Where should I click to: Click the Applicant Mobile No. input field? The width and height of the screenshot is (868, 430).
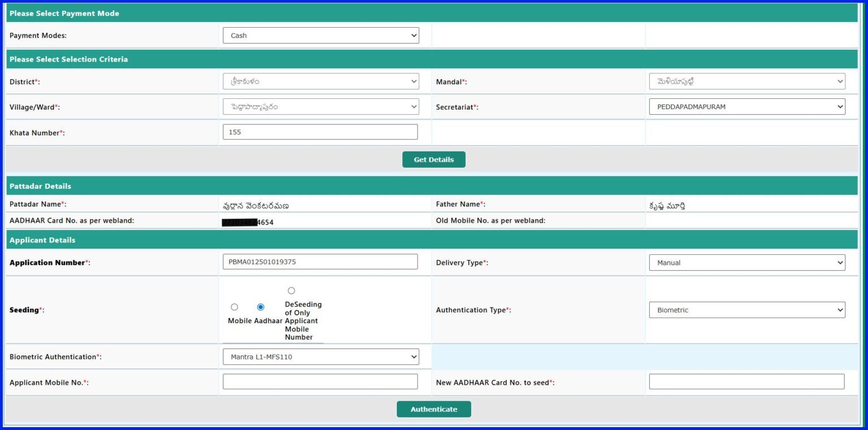point(320,381)
